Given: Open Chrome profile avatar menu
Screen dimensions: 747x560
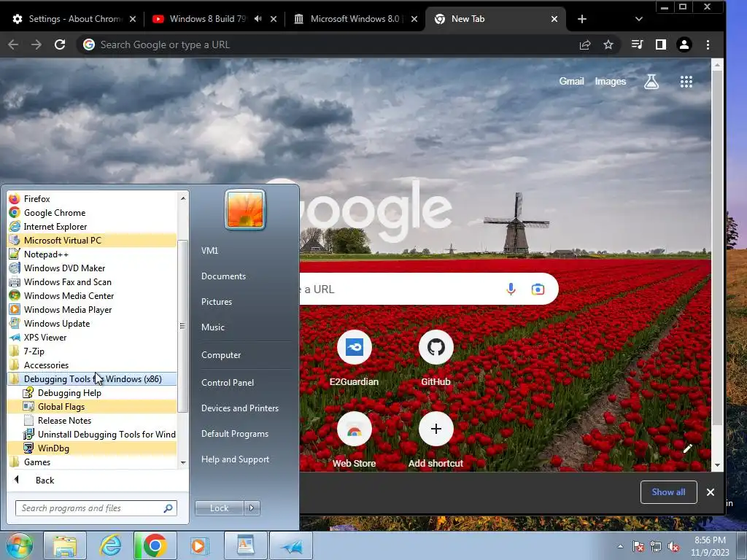Looking at the screenshot, I should pyautogui.click(x=684, y=44).
